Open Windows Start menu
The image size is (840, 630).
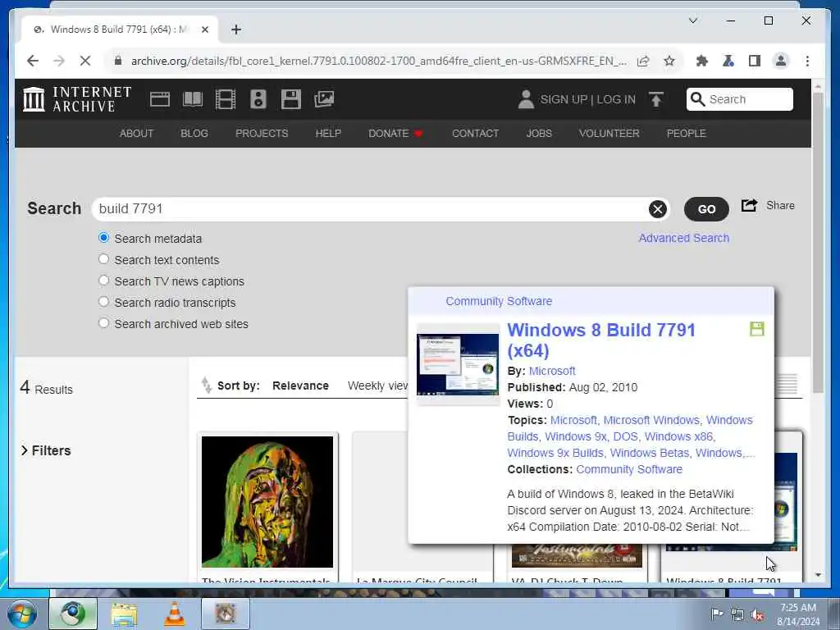22,614
